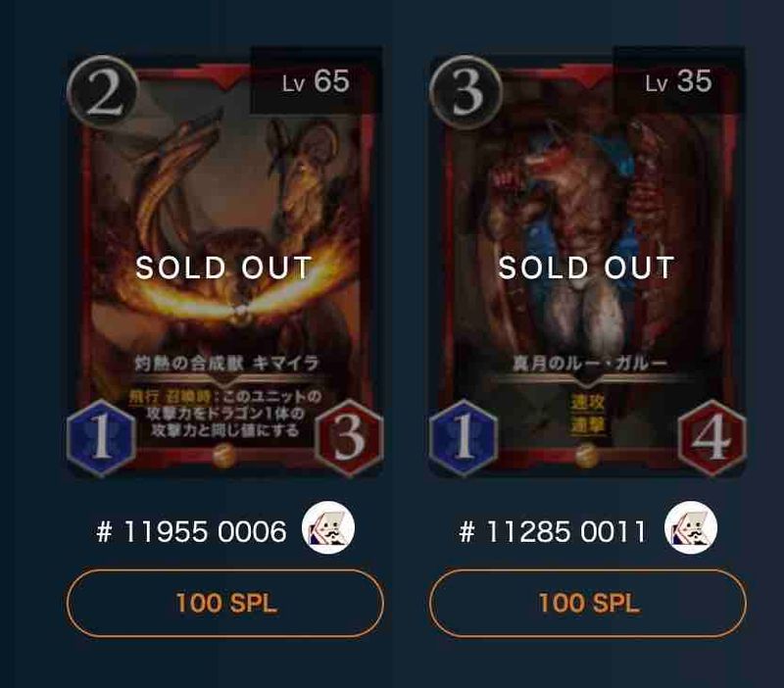Click blue attack hexagon on Chimera card
784x688 pixels.
point(102,437)
